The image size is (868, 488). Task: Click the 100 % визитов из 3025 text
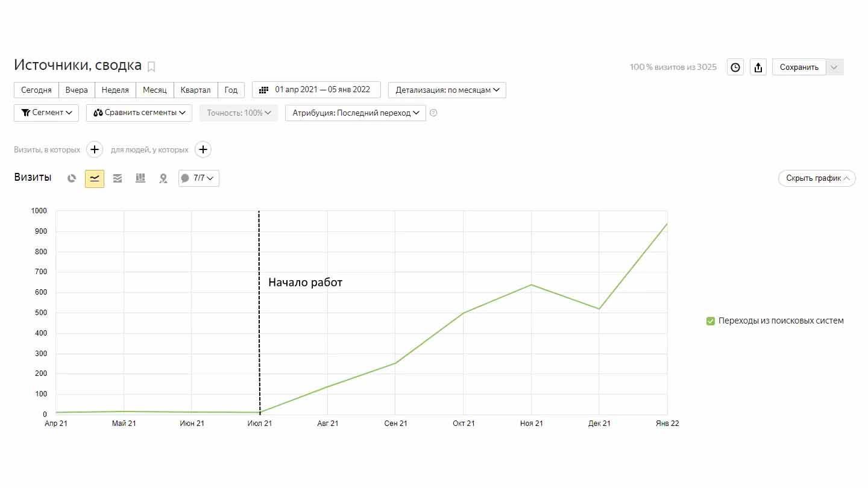(673, 67)
